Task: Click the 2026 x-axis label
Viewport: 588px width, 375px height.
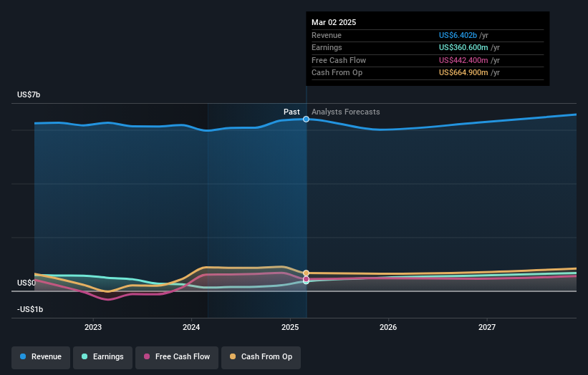Action: point(388,328)
